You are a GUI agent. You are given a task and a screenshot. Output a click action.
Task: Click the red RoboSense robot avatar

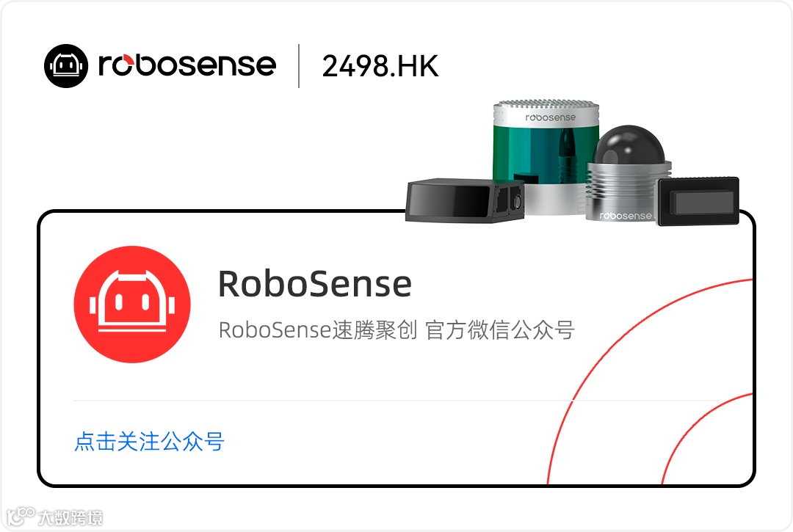coord(132,304)
